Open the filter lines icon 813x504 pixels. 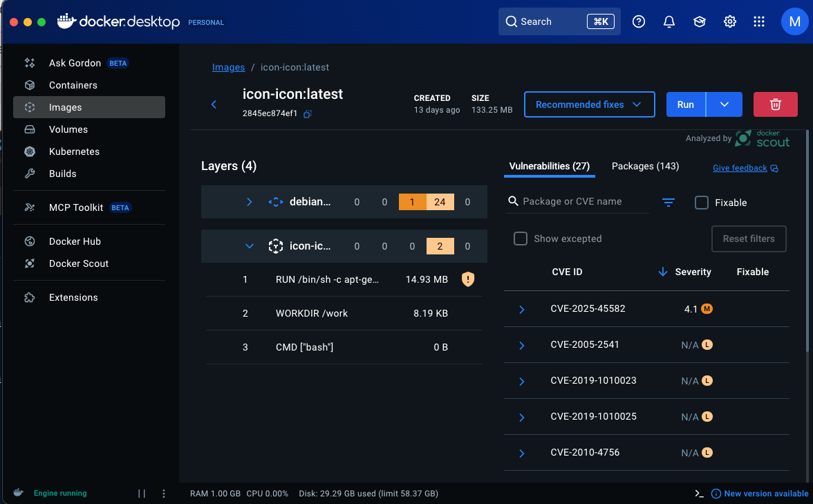669,202
